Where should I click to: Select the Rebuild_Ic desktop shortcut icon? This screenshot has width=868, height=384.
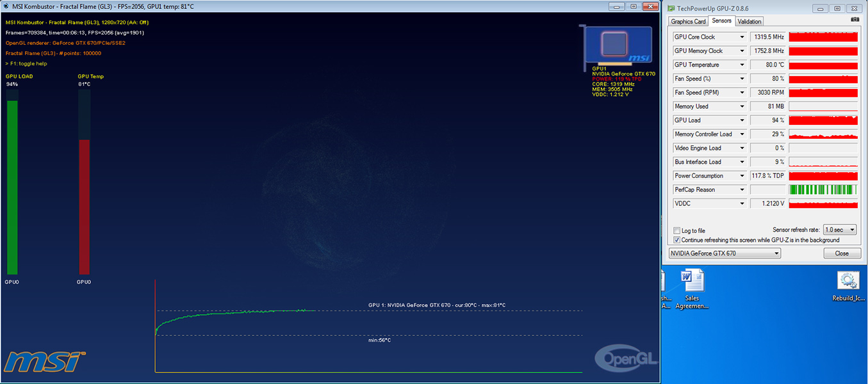(849, 287)
